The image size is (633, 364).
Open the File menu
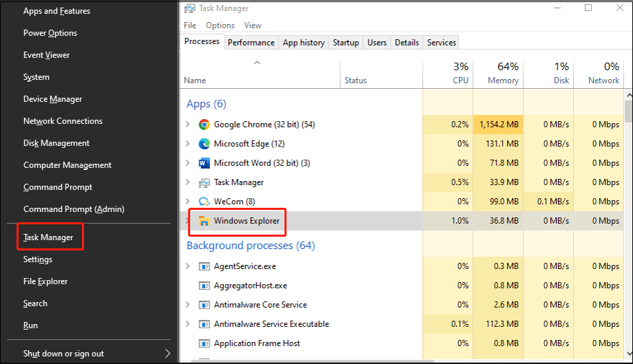(x=189, y=25)
